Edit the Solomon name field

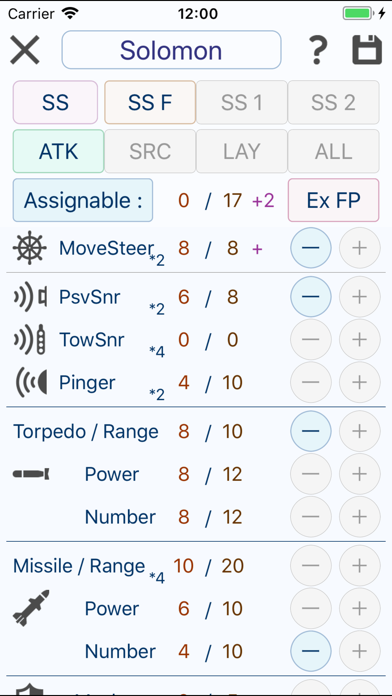171,50
